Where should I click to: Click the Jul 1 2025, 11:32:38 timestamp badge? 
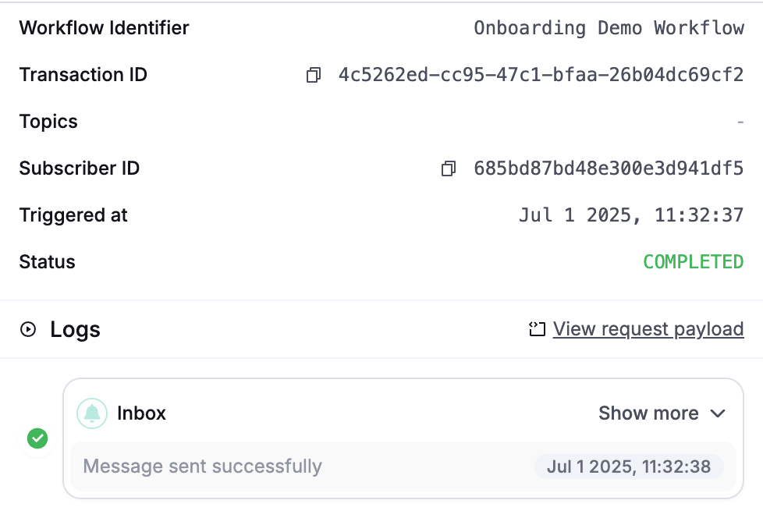point(629,466)
